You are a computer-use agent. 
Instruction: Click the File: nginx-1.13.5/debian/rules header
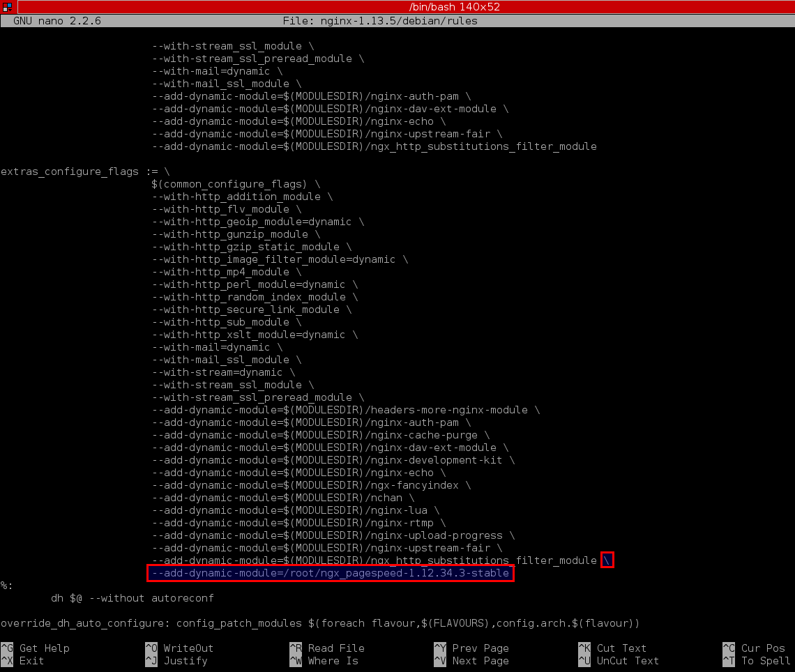pos(380,21)
